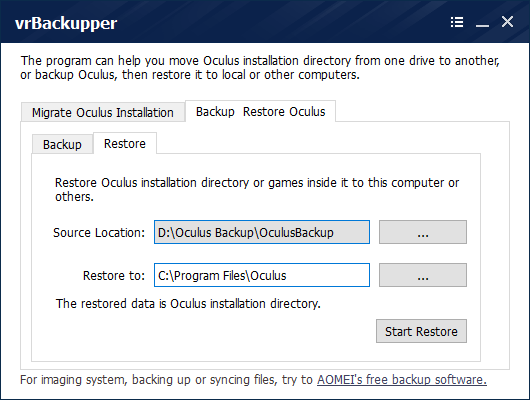Click the 'For imaging system' footer text
Image resolution: width=530 pixels, height=400 pixels.
(x=166, y=380)
